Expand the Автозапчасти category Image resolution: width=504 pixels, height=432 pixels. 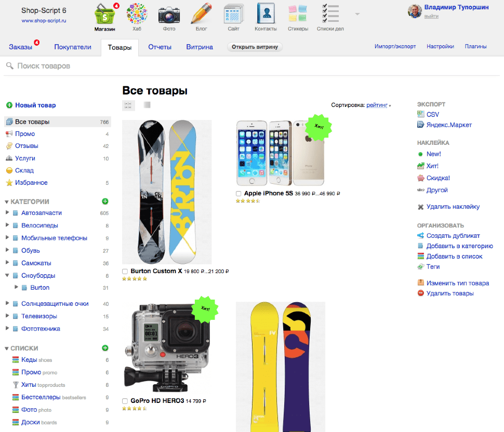(7, 213)
